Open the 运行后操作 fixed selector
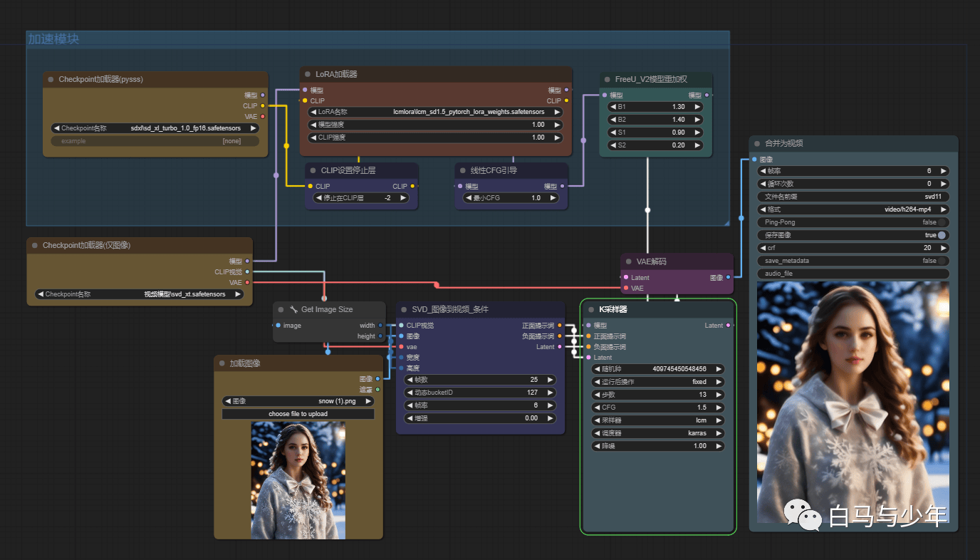 (x=658, y=382)
